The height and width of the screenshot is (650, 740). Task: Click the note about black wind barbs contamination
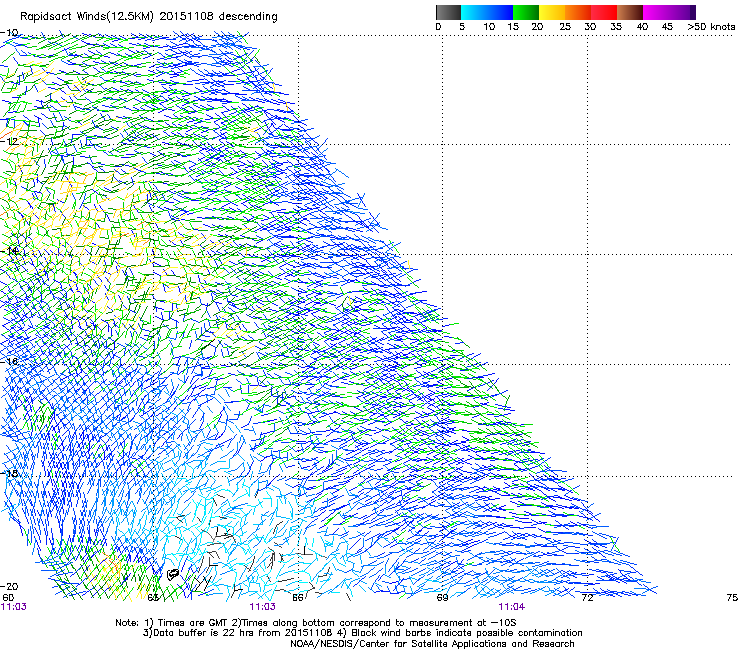click(460, 633)
